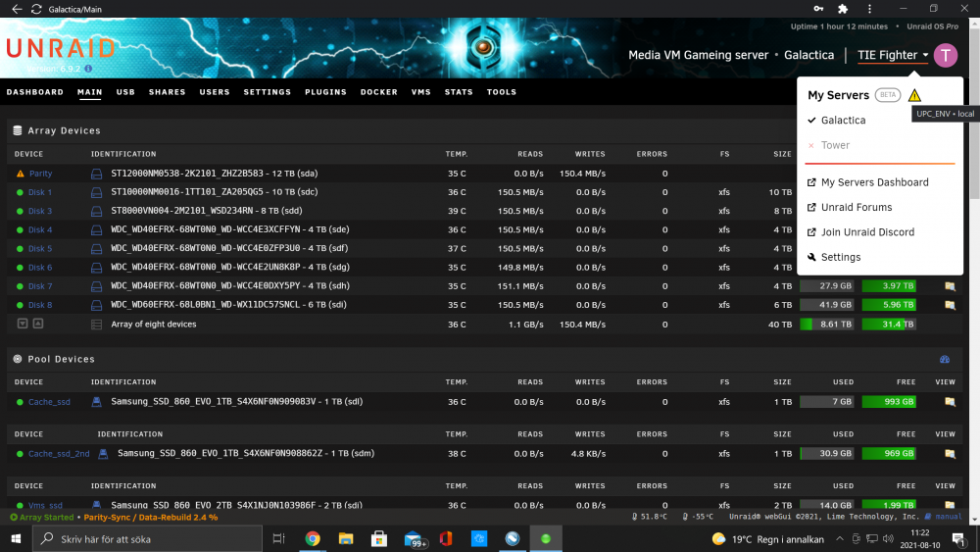Open the weather widget 19°C
The image size is (980, 552).
click(x=768, y=539)
